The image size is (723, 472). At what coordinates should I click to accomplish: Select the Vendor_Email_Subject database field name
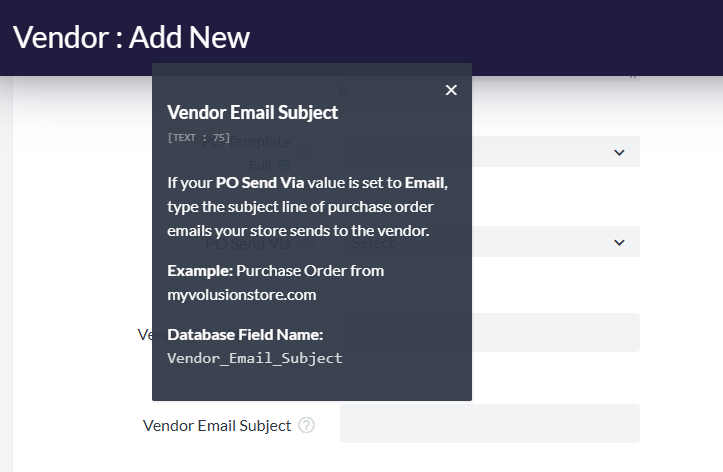click(x=254, y=358)
